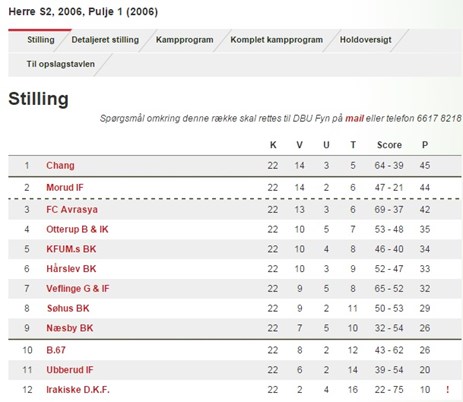
Task: Select the FC Avrasya team link
Action: click(x=72, y=209)
